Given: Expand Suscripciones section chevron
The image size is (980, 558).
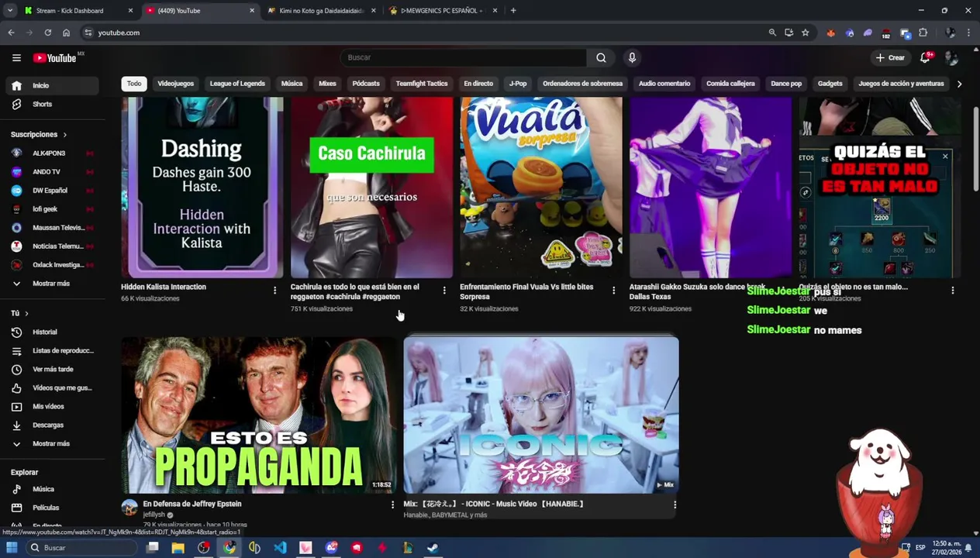Looking at the screenshot, I should 64,135.
